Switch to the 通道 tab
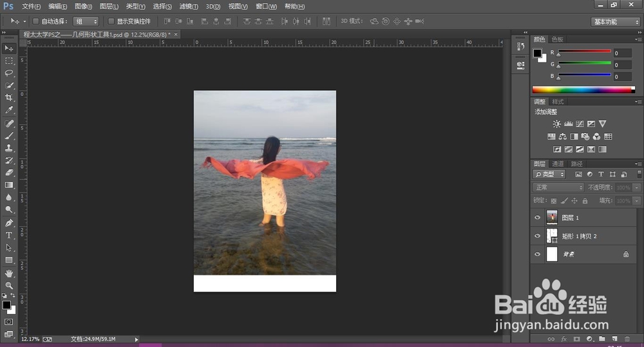This screenshot has height=347, width=644. (558, 164)
